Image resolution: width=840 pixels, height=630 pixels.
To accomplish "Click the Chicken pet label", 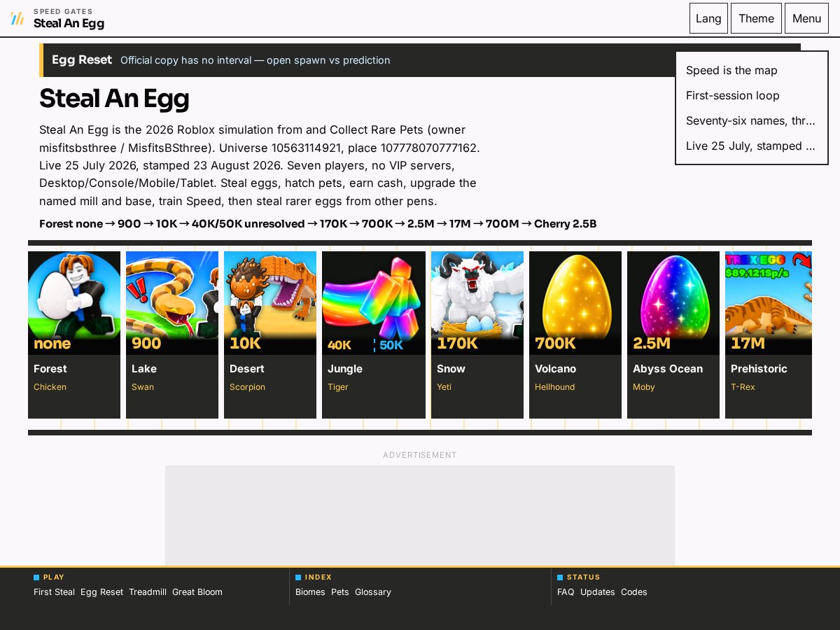I will click(50, 387).
